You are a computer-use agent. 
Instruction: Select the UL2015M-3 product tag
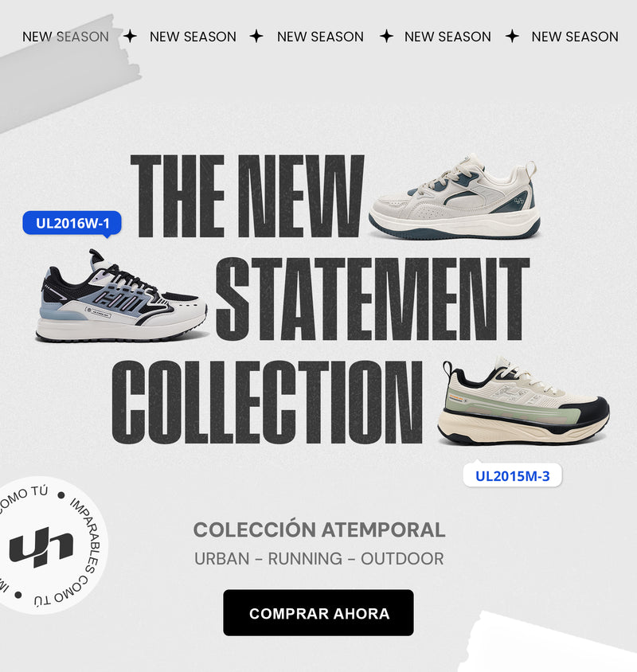pyautogui.click(x=512, y=475)
